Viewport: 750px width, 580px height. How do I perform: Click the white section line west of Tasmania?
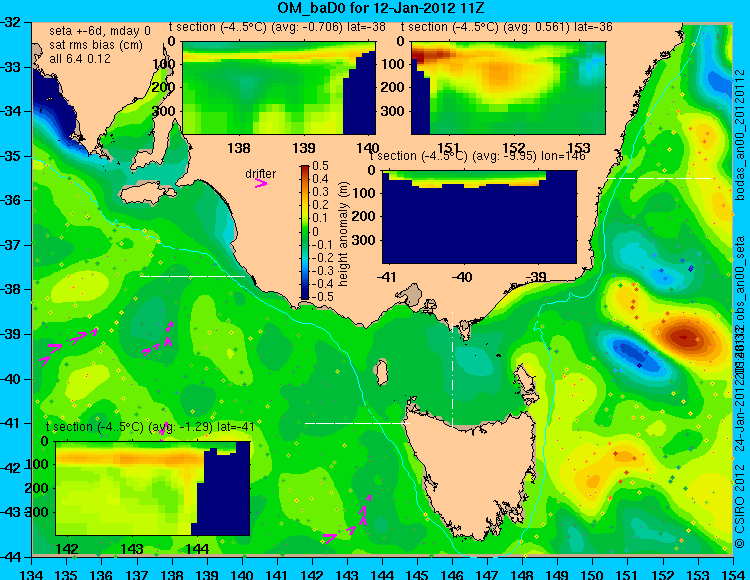pos(357,423)
